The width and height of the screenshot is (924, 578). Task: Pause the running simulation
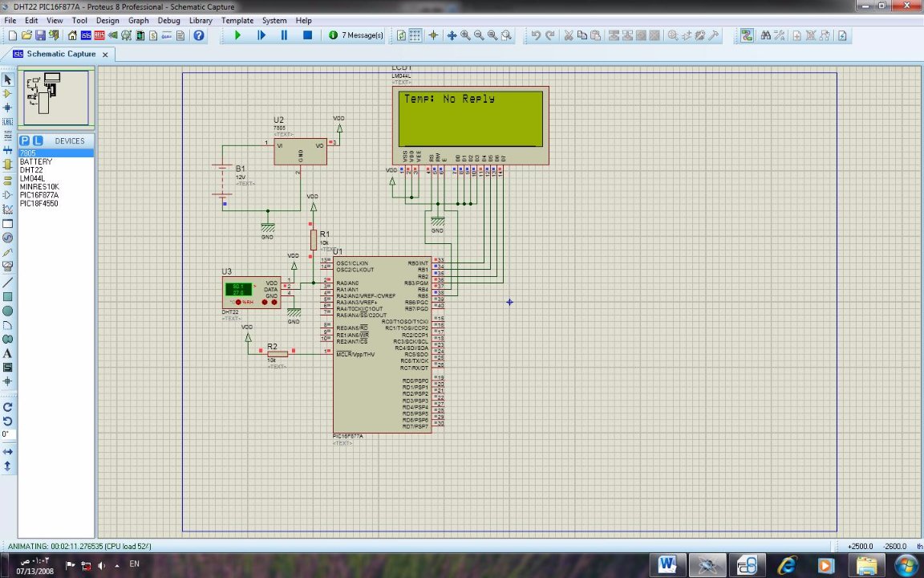[284, 35]
